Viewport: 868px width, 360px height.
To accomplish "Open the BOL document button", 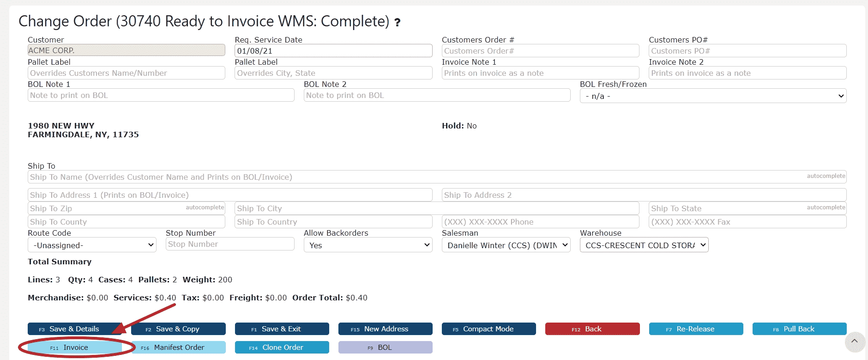I will point(385,348).
